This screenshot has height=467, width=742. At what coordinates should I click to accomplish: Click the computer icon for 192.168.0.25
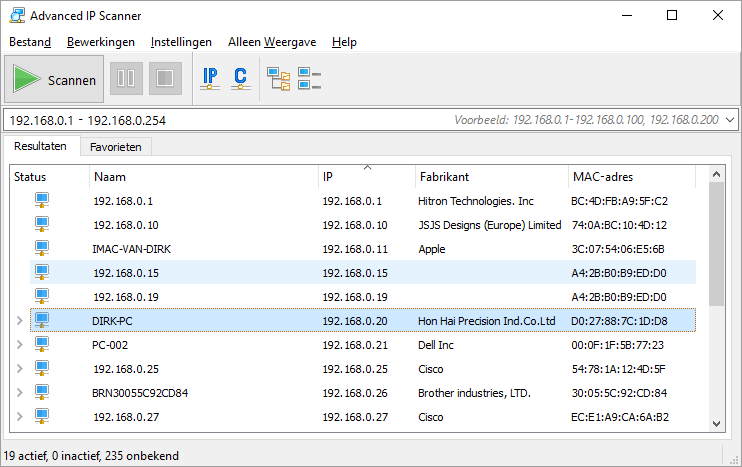(x=42, y=368)
